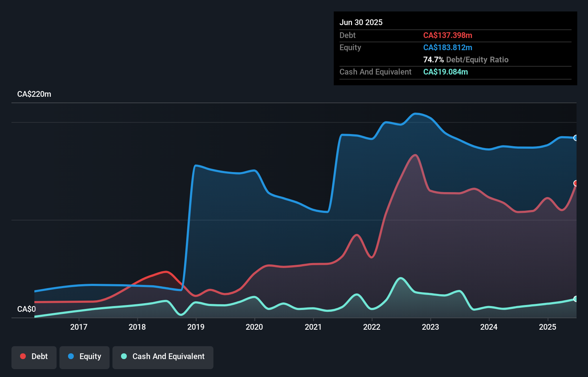Click the CA$220m gridline label
The image size is (588, 377).
(x=34, y=94)
